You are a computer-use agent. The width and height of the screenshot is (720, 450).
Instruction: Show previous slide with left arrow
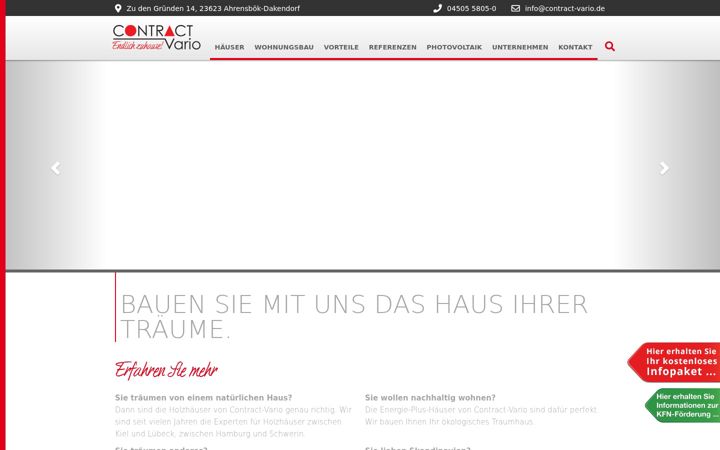(x=56, y=168)
